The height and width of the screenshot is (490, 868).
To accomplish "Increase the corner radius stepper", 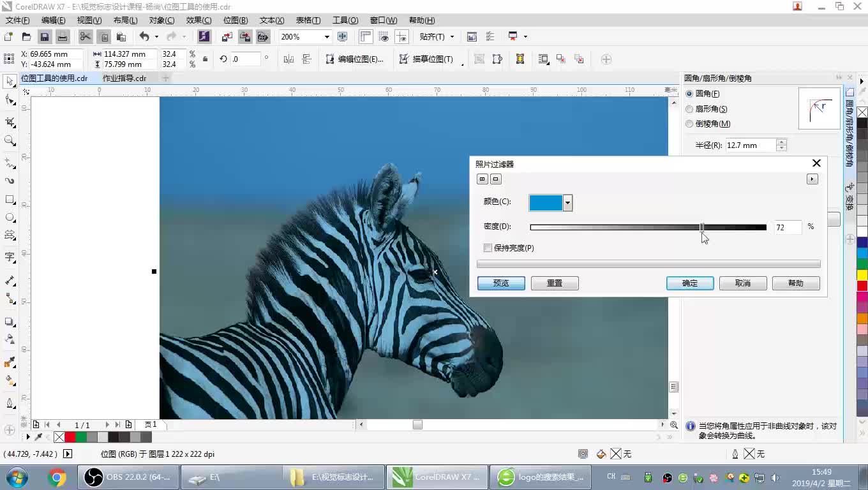I will [781, 142].
